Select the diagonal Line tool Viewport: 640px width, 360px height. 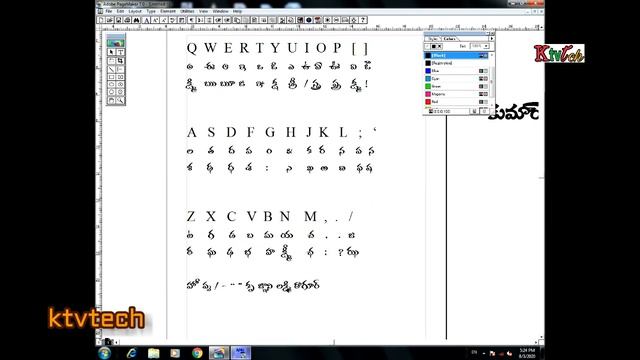click(111, 69)
